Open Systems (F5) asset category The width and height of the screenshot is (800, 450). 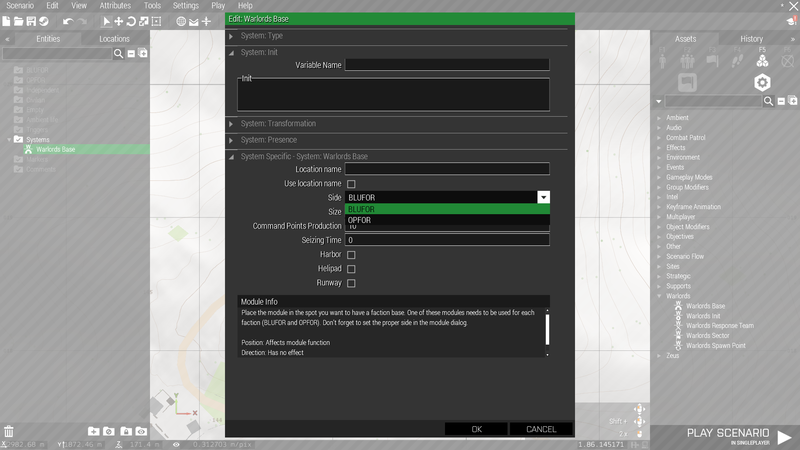coord(762,60)
